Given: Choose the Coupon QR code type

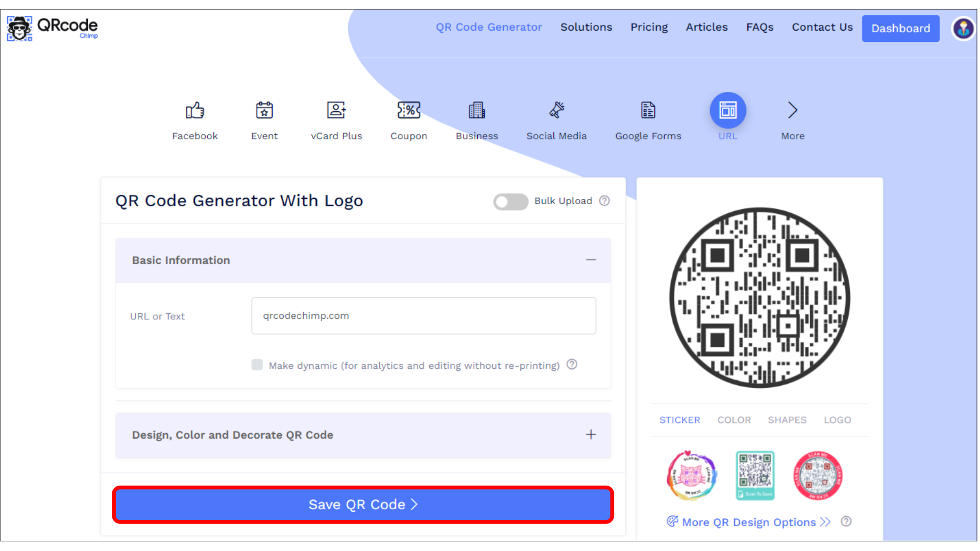Looking at the screenshot, I should (x=408, y=120).
